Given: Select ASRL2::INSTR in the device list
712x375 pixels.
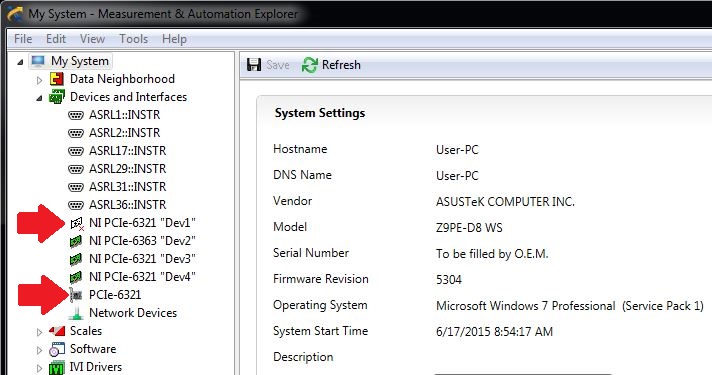Looking at the screenshot, I should coord(124,133).
